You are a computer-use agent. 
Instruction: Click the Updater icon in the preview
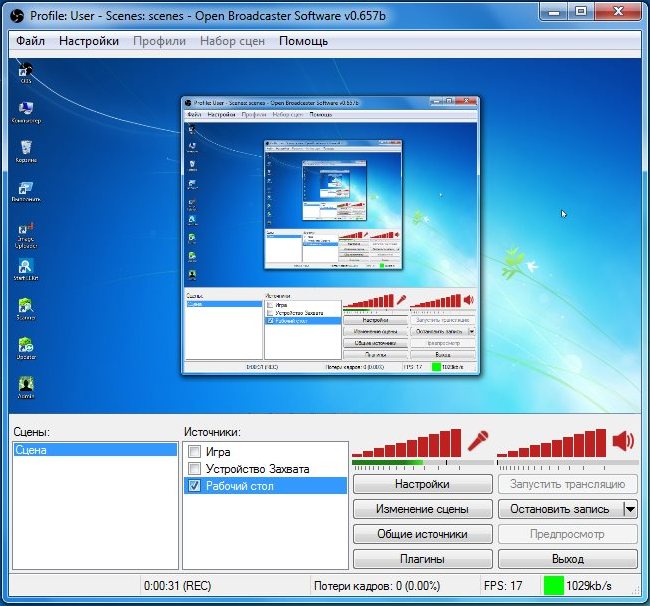pos(26,349)
